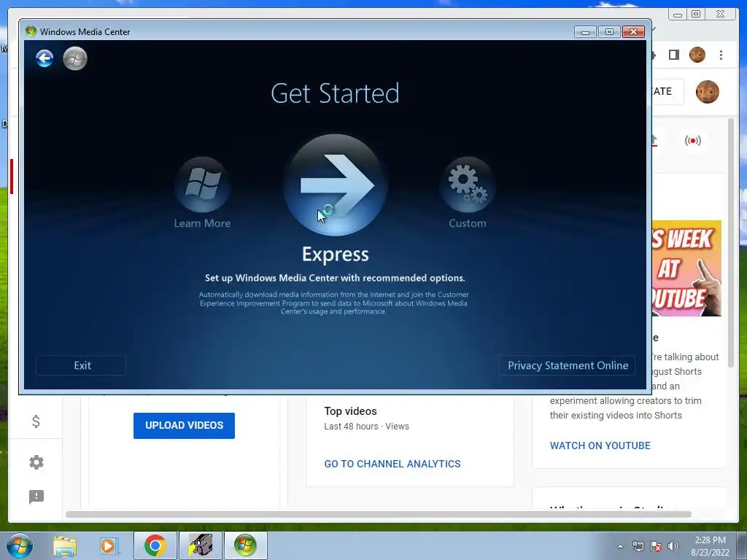Screen dimensions: 747x560
Task: Open the Learn More Windows logo icon
Action: [x=203, y=184]
